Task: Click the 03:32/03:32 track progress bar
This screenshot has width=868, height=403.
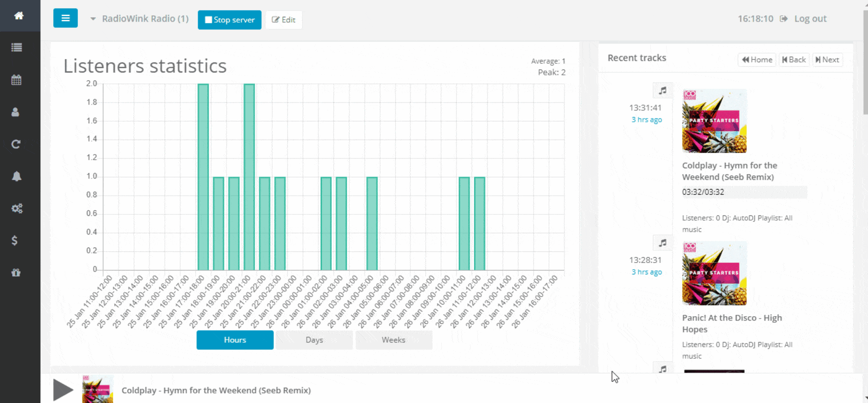Action: pyautogui.click(x=744, y=192)
